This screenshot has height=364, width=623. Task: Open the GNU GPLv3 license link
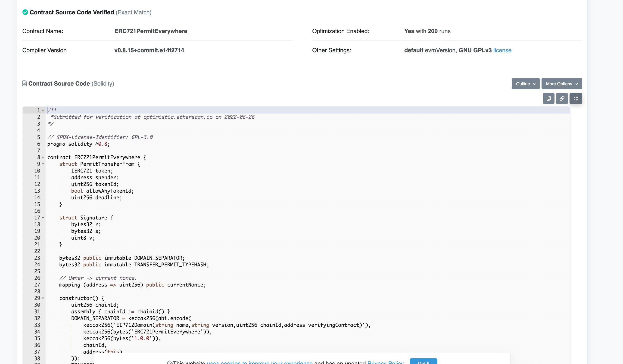point(502,50)
